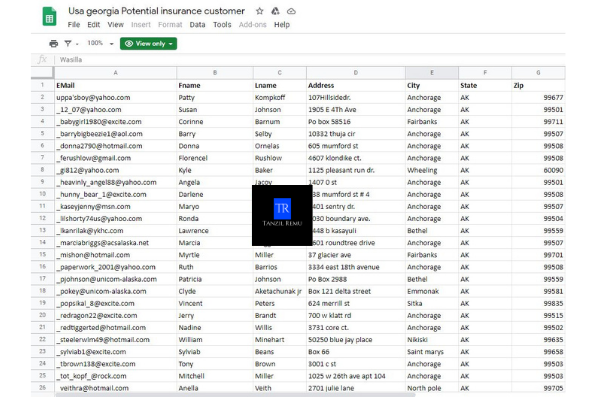Click the fx formula icon
The width and height of the screenshot is (600, 400).
click(x=42, y=59)
